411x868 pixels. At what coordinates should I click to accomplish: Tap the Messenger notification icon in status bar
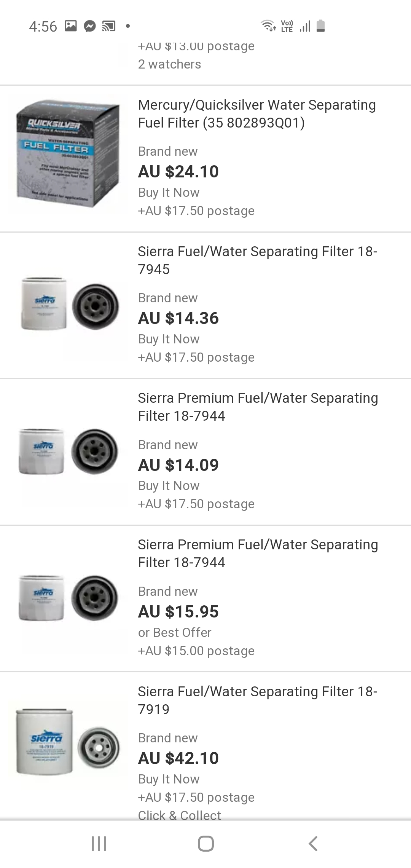[90, 26]
